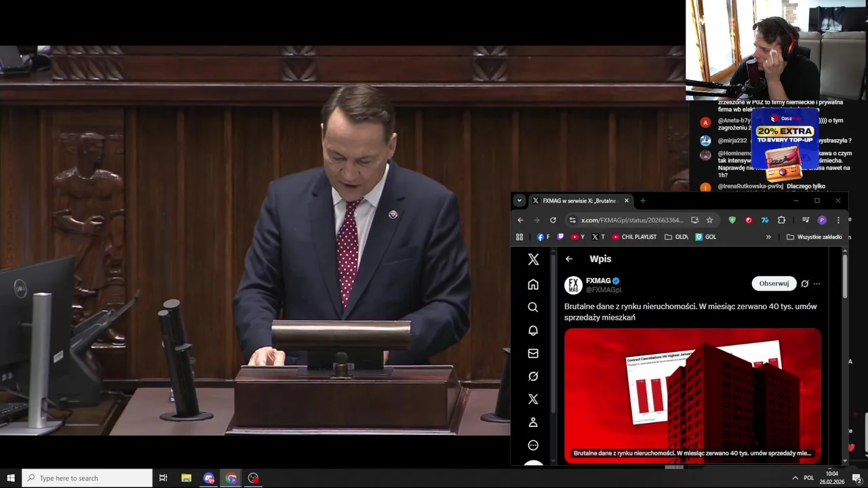Open site information icon in address bar
Image resolution: width=868 pixels, height=488 pixels.
(572, 220)
